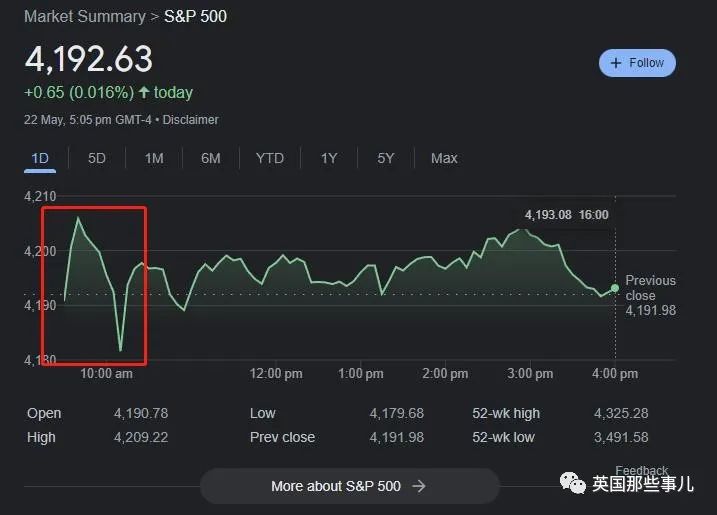Viewport: 717px width, 515px height.
Task: Click the 3:00 pm axis label
Action: 530,374
